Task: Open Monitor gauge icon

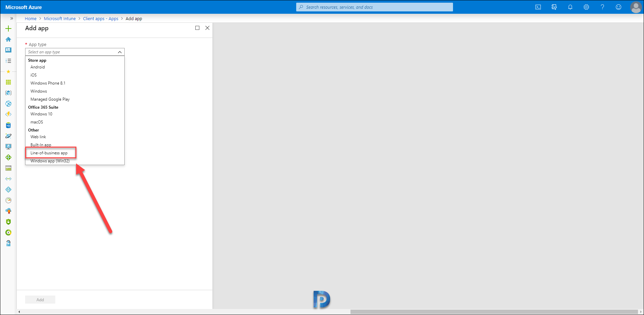Action: (8, 200)
